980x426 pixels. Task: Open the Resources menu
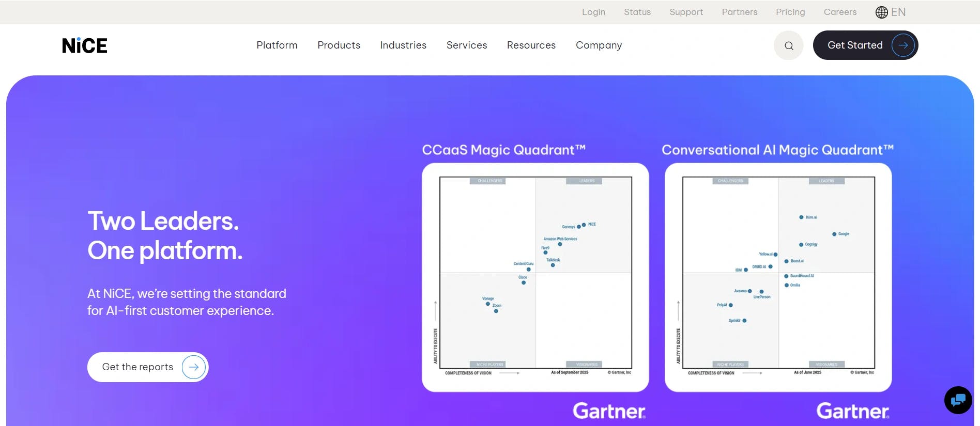(531, 45)
